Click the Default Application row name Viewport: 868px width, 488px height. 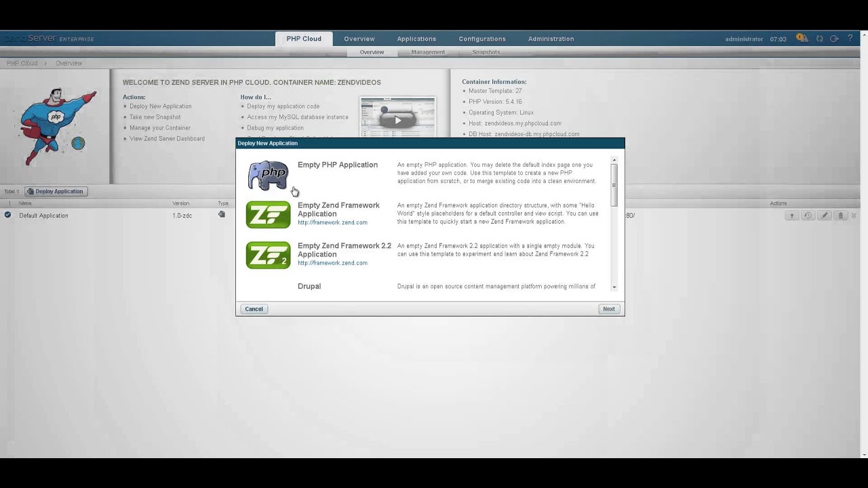(x=43, y=216)
